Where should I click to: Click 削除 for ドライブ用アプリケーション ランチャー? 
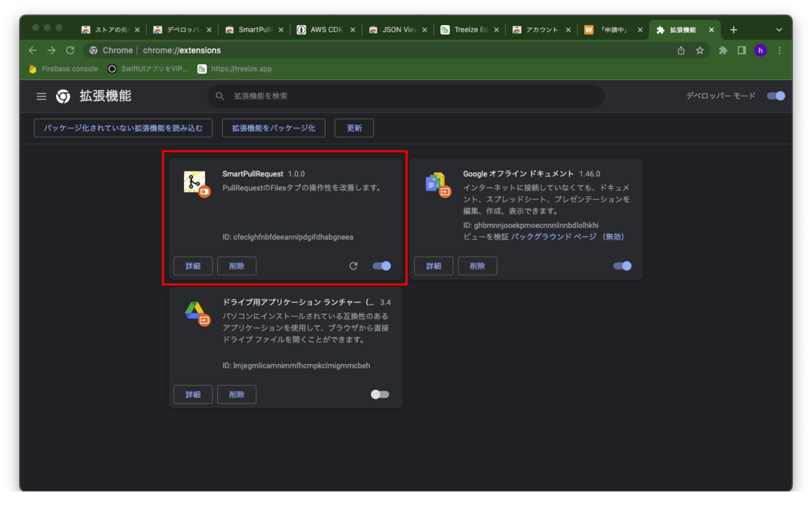[x=237, y=394]
